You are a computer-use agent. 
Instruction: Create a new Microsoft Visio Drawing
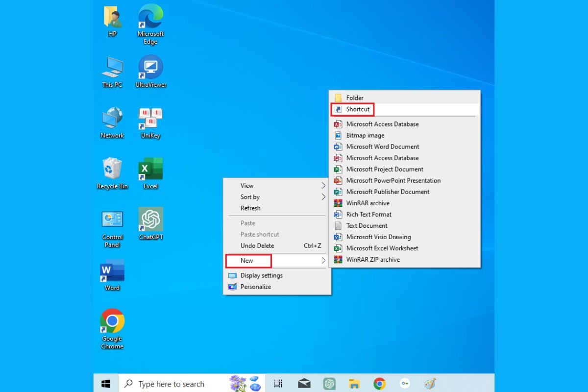pos(405,237)
